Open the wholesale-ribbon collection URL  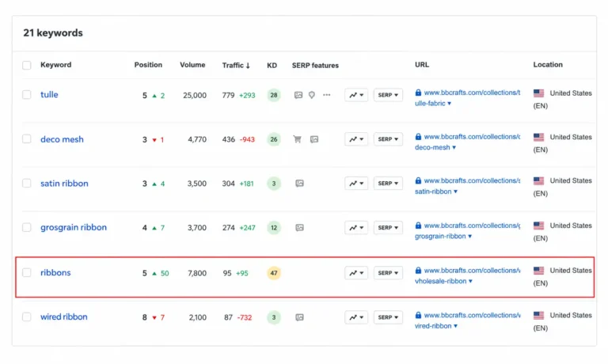click(468, 275)
